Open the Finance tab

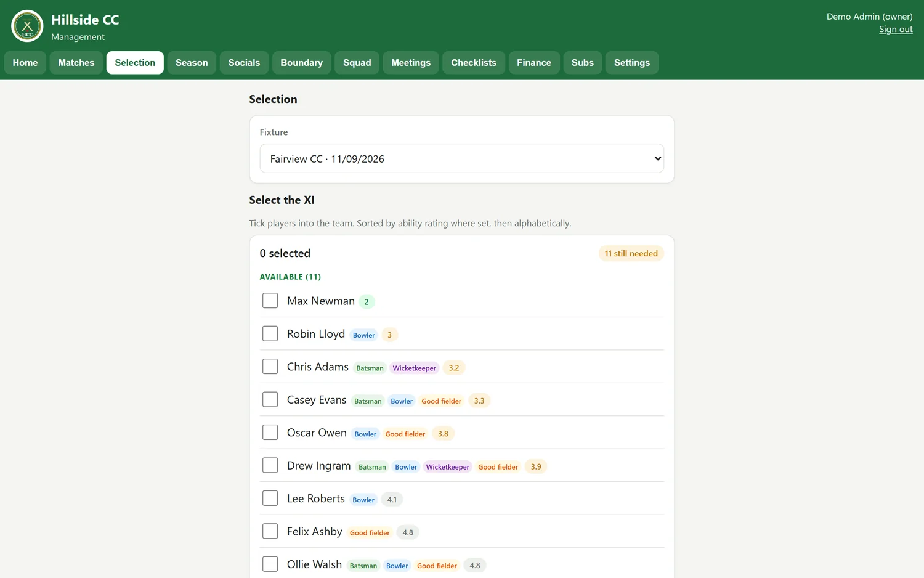(x=534, y=63)
